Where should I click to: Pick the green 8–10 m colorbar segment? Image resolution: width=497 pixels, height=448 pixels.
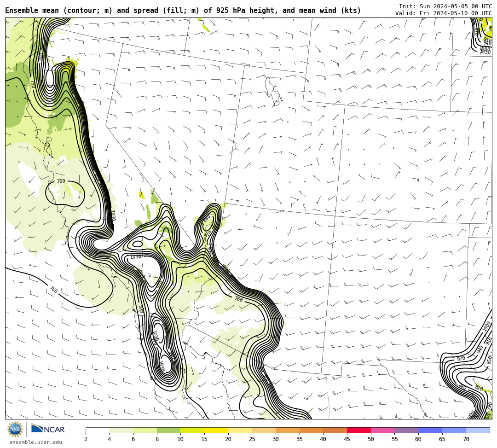pos(168,430)
